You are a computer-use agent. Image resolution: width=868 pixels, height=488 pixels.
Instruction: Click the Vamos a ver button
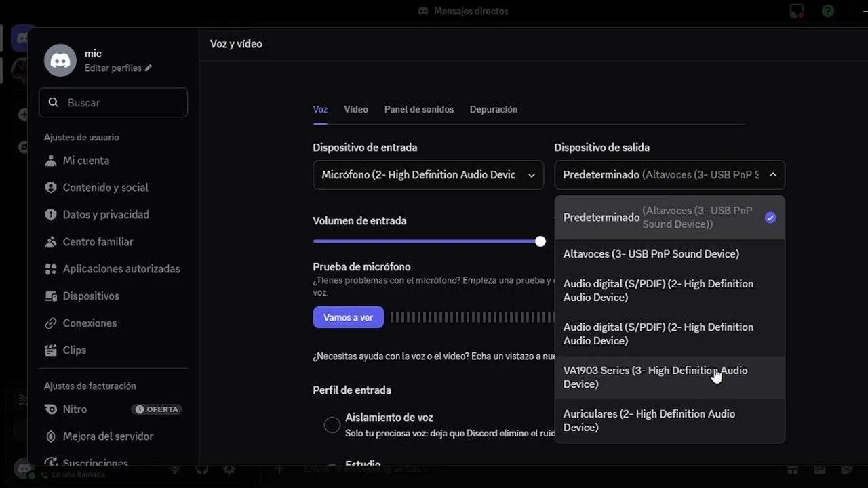(349, 317)
